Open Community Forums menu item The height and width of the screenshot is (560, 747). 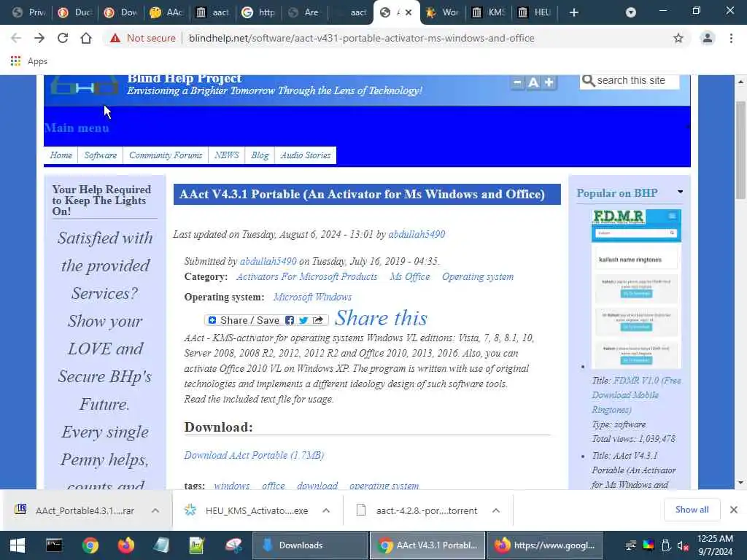166,155
